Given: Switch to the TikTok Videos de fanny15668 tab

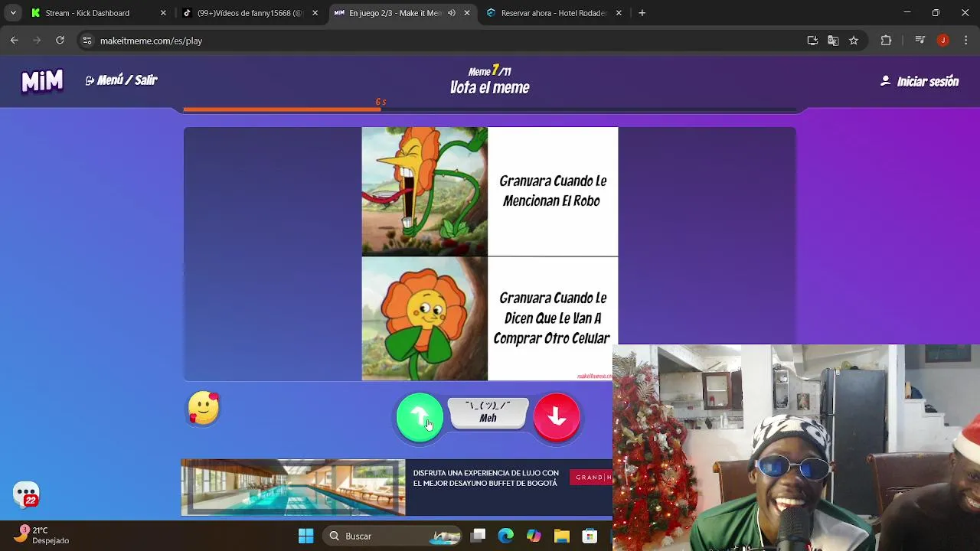Looking at the screenshot, I should tap(250, 13).
